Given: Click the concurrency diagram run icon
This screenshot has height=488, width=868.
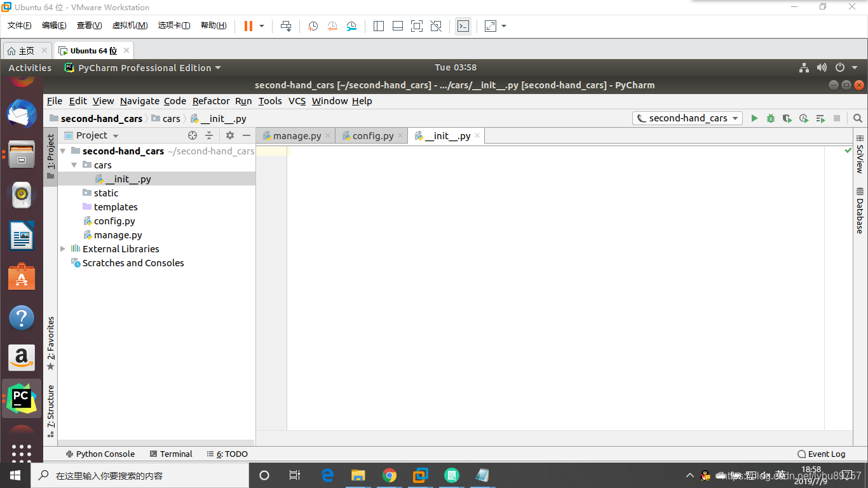Looking at the screenshot, I should pos(820,118).
